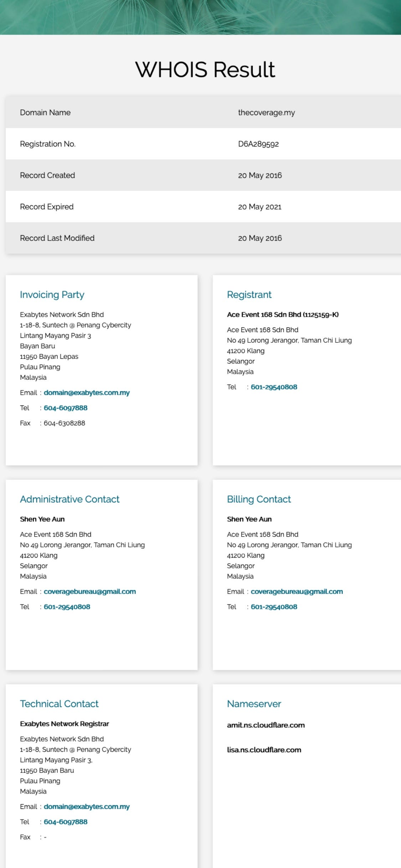The width and height of the screenshot is (401, 868).
Task: Click 11950 Bayan Lepas in Invoicing Party
Action: pos(49,357)
